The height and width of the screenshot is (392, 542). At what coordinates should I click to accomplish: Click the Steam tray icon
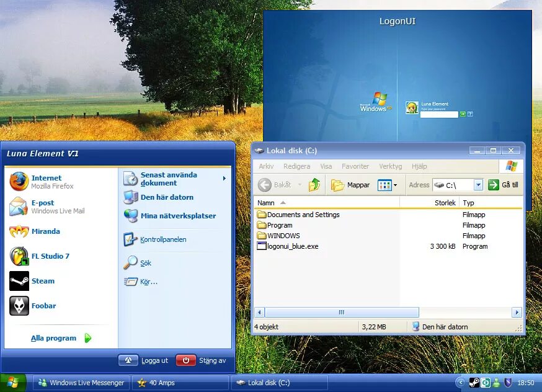474,383
